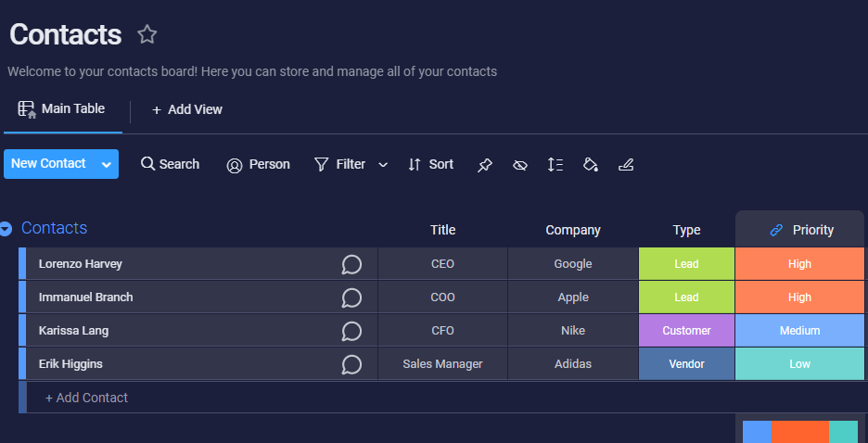Click the CFO title cell

443,331
